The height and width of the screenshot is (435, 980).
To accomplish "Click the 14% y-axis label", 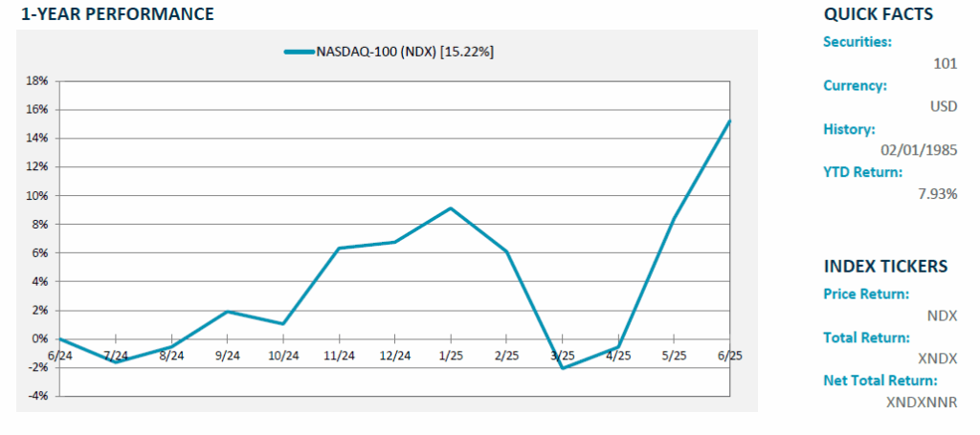I will point(36,139).
